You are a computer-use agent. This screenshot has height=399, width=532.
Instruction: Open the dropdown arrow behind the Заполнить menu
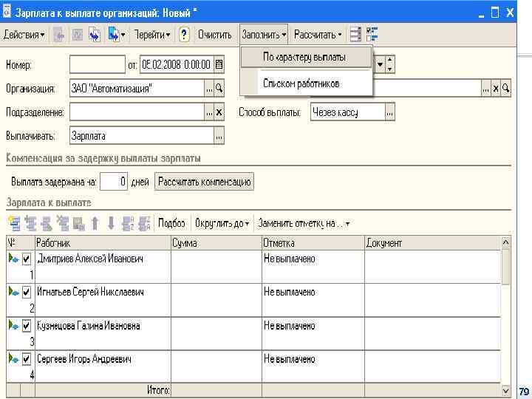coord(380,64)
